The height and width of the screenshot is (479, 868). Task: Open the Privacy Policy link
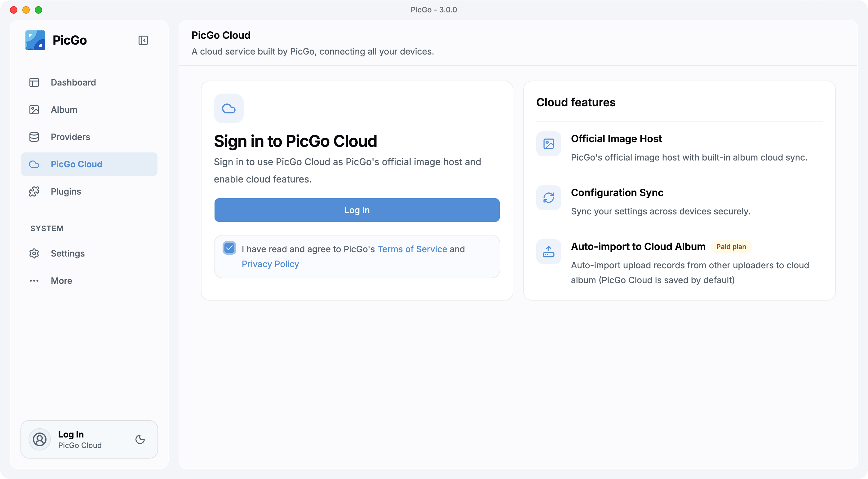point(270,264)
